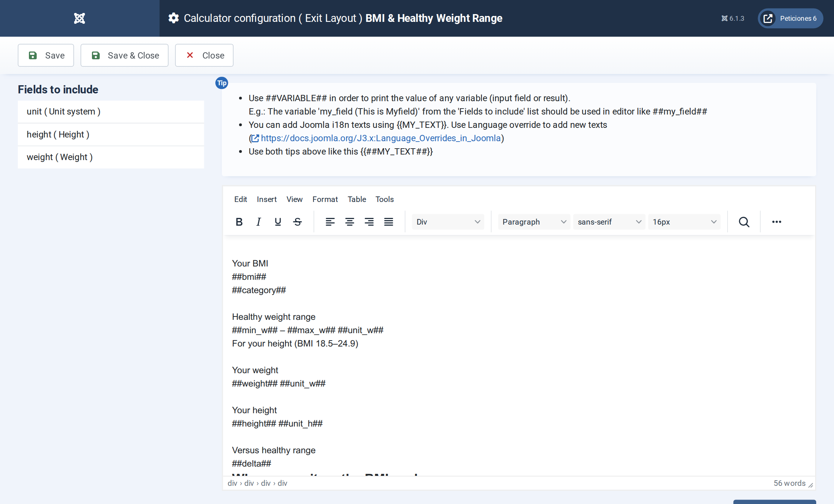
Task: Open the Div blocks dropdown
Action: tap(448, 222)
